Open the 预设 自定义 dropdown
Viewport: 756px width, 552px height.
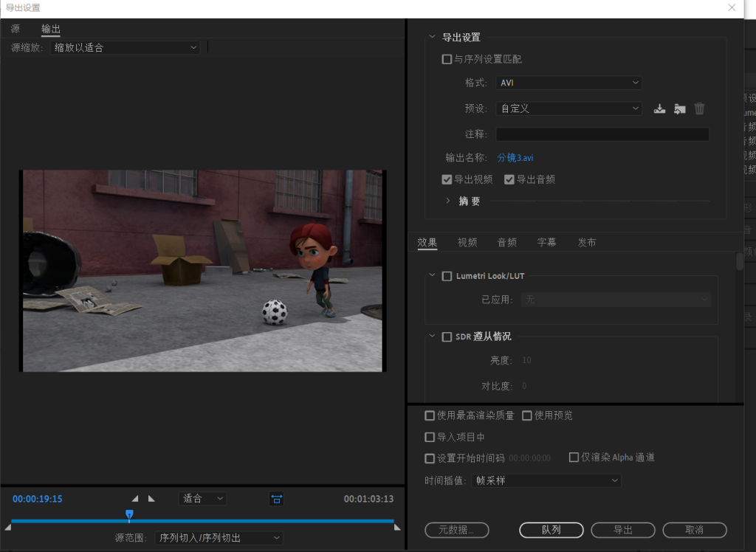click(x=569, y=108)
